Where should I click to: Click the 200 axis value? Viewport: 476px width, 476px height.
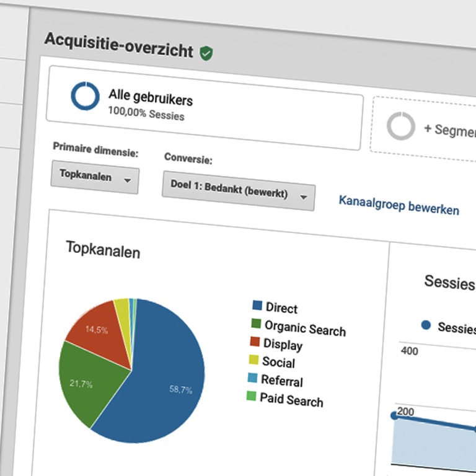coord(405,412)
